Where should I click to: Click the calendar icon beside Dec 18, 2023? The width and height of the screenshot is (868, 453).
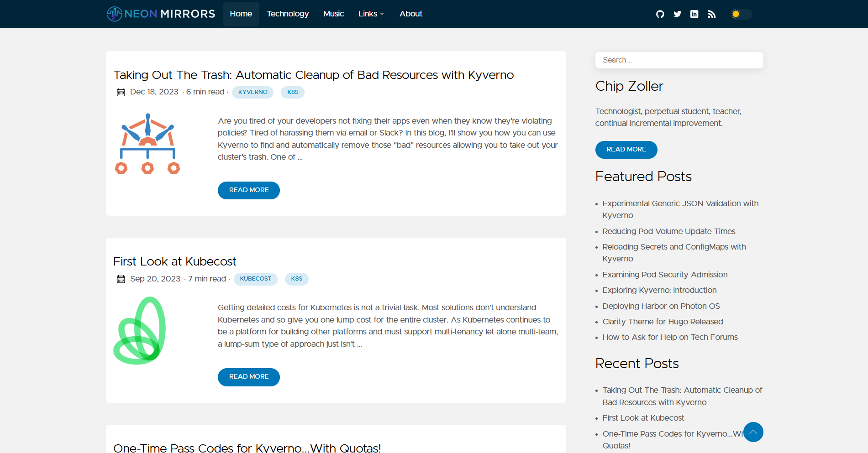[121, 92]
